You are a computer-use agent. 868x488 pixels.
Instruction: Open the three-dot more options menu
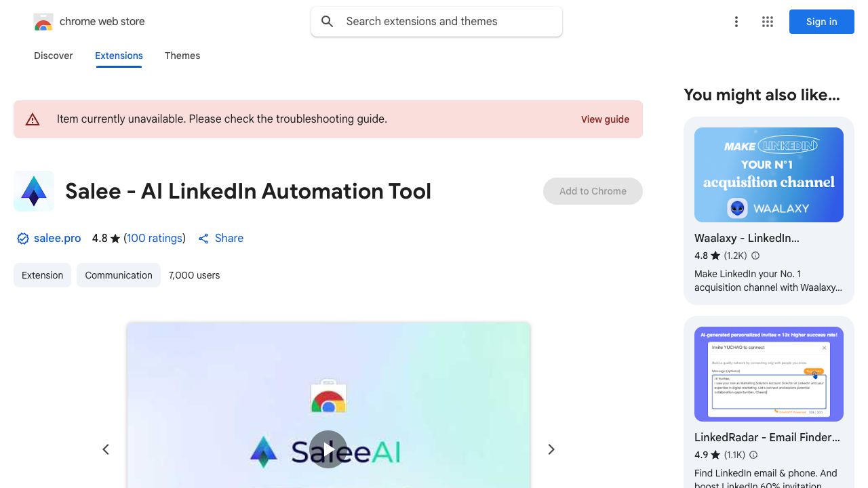[736, 22]
